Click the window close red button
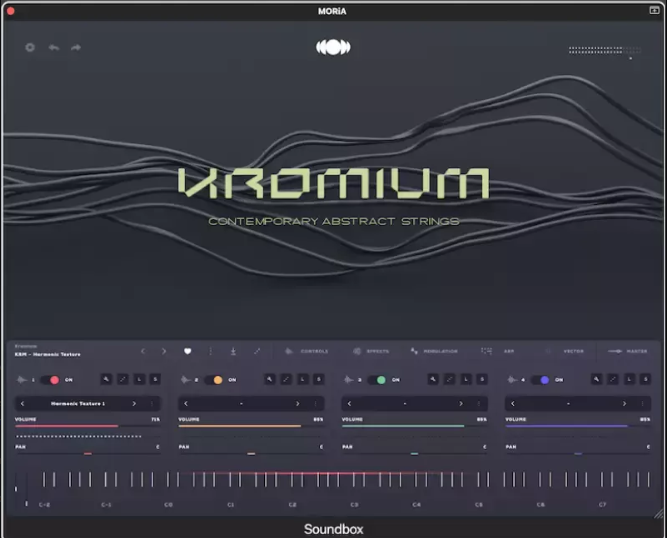Viewport: 667px width, 538px height. click(x=11, y=11)
